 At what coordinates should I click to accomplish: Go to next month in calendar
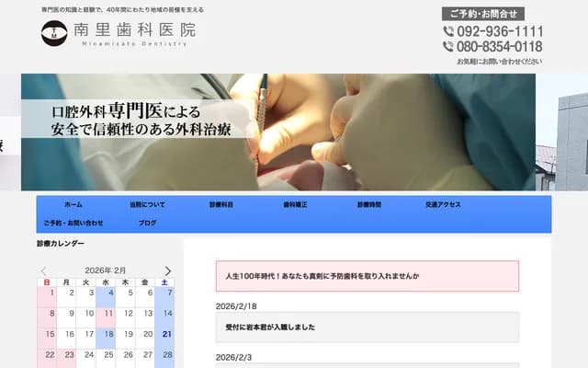[x=167, y=270]
